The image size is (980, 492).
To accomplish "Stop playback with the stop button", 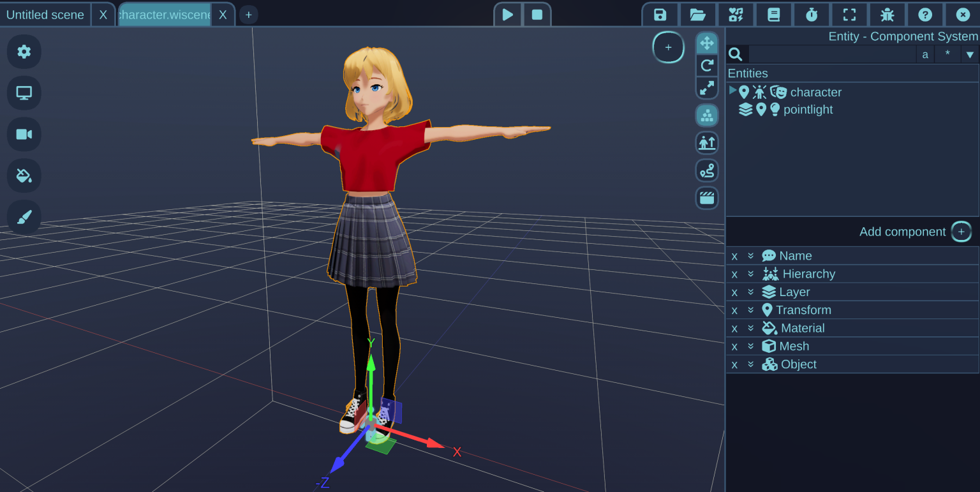I will [x=537, y=15].
